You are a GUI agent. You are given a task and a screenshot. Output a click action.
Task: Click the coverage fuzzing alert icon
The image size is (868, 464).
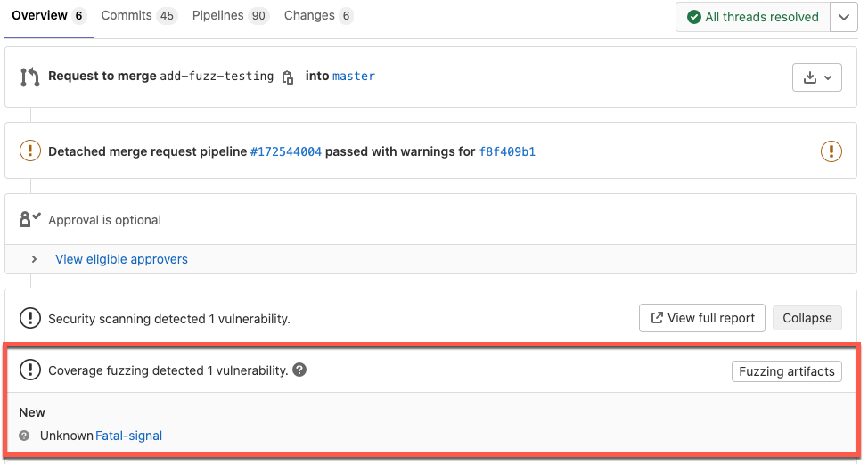(x=30, y=370)
